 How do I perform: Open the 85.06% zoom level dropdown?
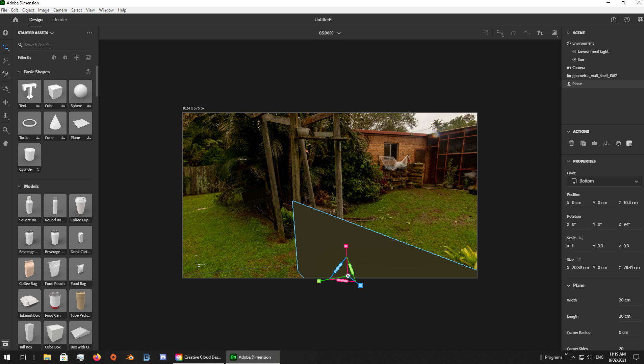(339, 33)
